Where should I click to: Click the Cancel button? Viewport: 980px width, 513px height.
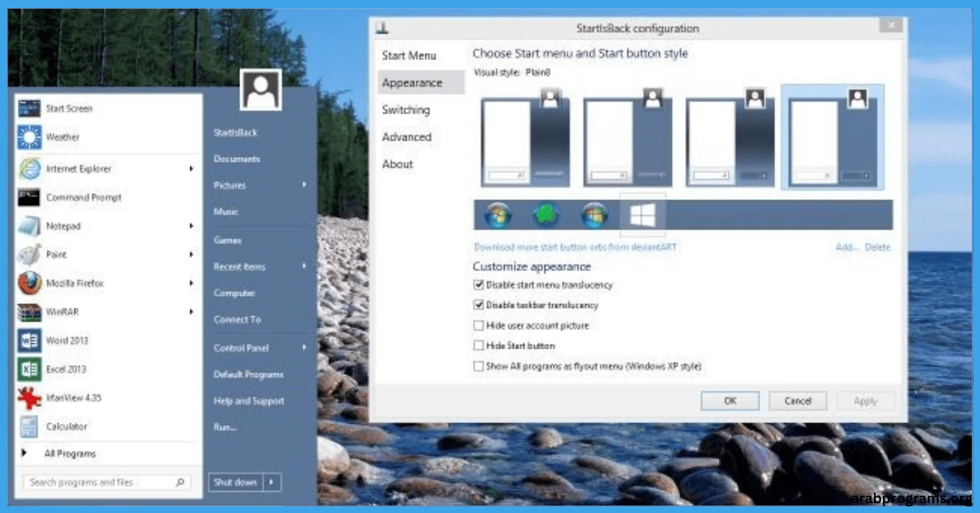point(798,401)
